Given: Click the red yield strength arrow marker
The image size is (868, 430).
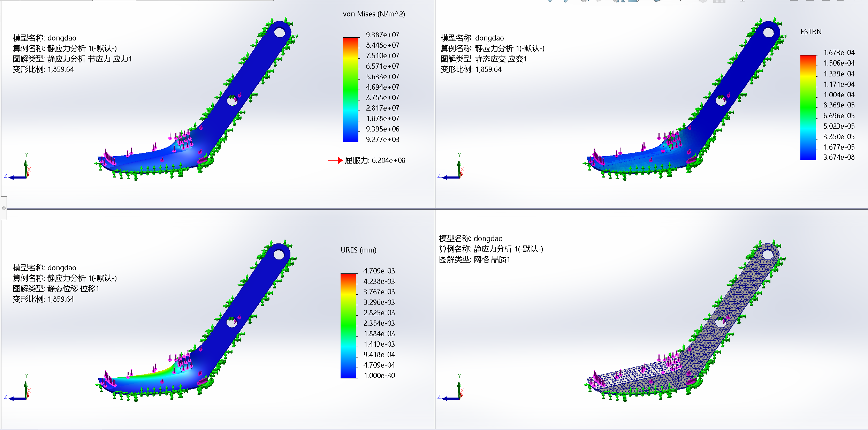Looking at the screenshot, I should coord(335,160).
